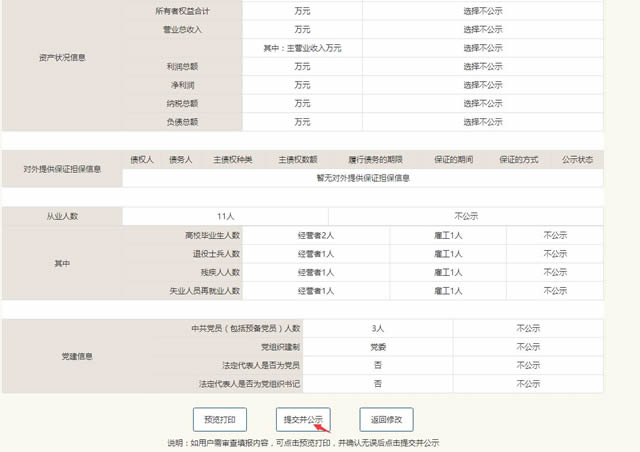640x452 pixels.
Task: Click the 保证的方式 column header
Action: [x=519, y=160]
